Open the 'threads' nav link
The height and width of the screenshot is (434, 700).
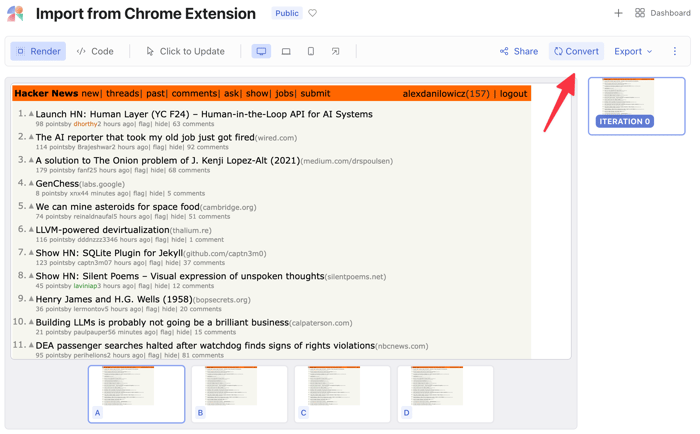tap(123, 93)
